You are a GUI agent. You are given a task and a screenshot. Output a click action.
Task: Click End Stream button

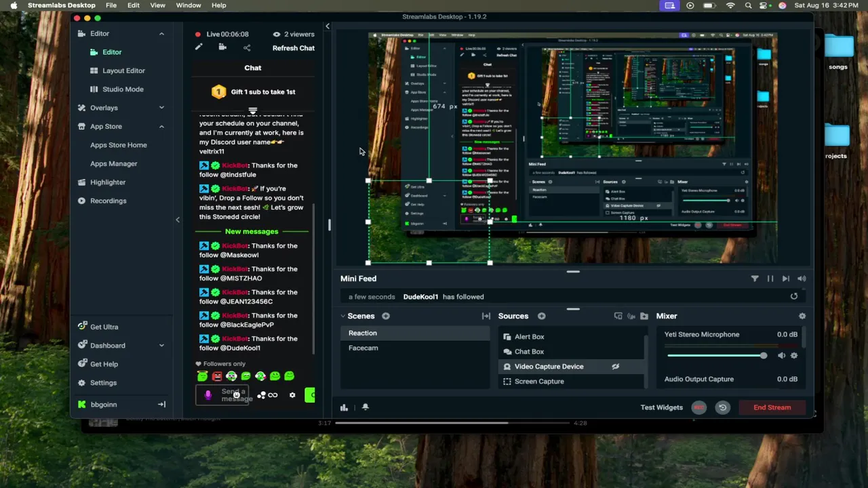(x=772, y=407)
